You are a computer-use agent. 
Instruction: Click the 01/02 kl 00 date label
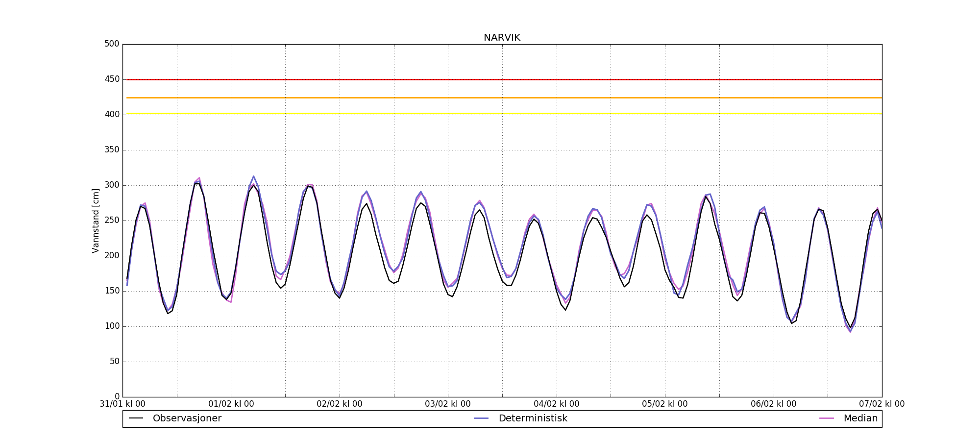231,404
